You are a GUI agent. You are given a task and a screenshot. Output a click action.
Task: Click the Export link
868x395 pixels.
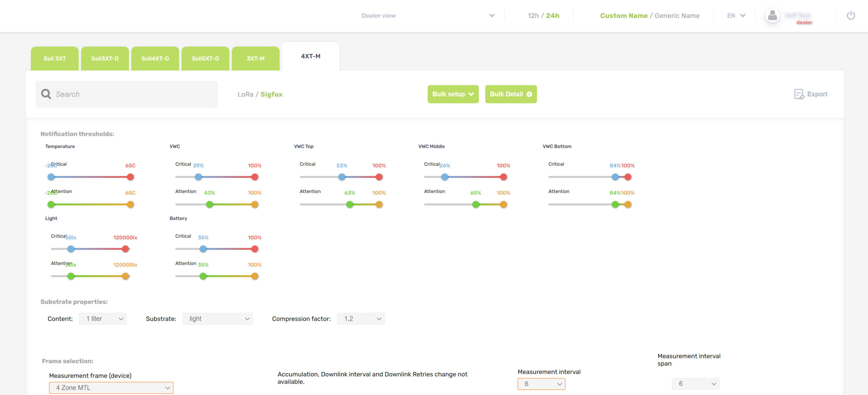[x=811, y=94]
